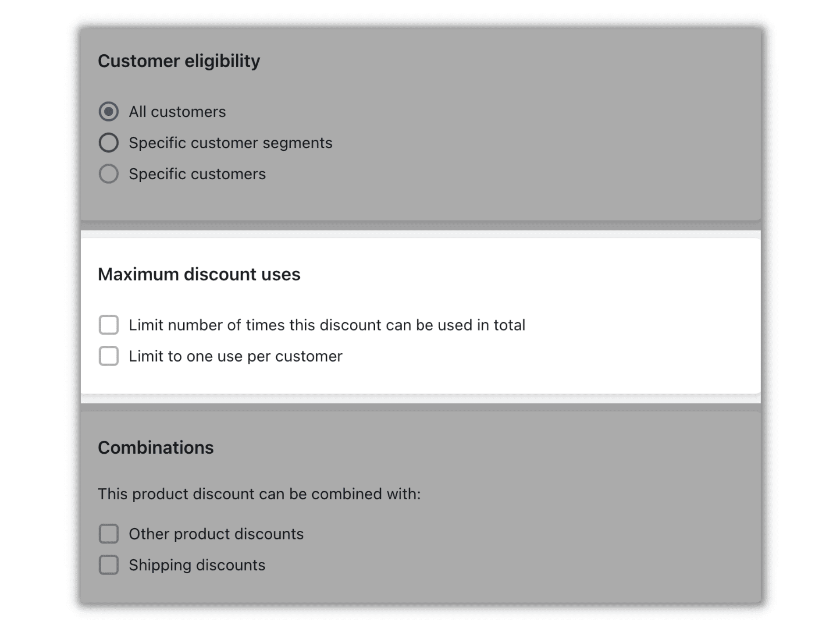Check limit to one use per customer
840x632 pixels.
[x=108, y=356]
